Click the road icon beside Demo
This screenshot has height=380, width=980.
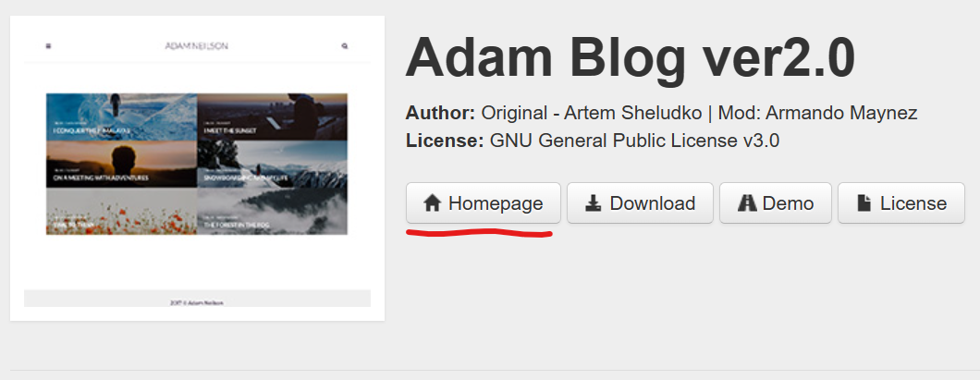click(x=747, y=203)
